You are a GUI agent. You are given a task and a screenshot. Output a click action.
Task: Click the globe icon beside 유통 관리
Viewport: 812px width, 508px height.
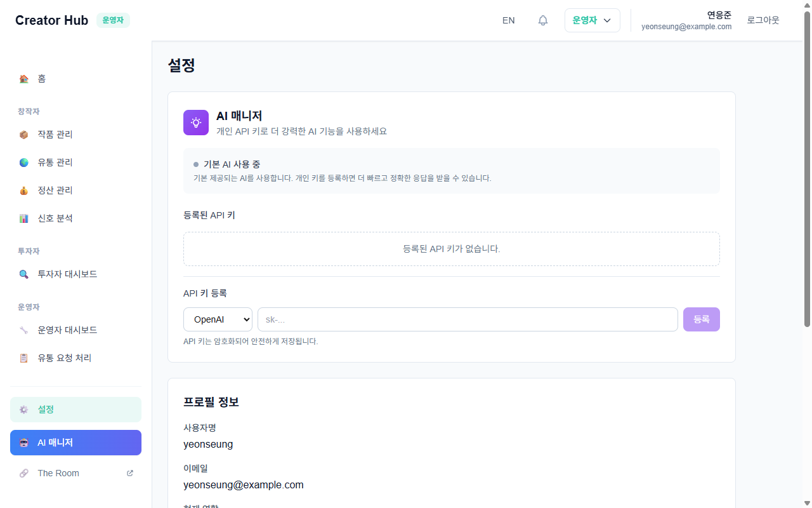[x=24, y=163]
